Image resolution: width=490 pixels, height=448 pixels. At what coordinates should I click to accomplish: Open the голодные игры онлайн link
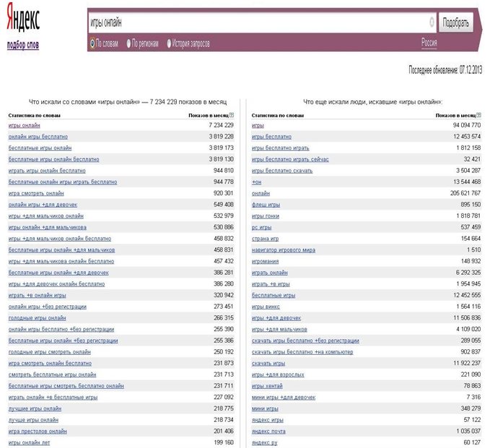point(38,318)
